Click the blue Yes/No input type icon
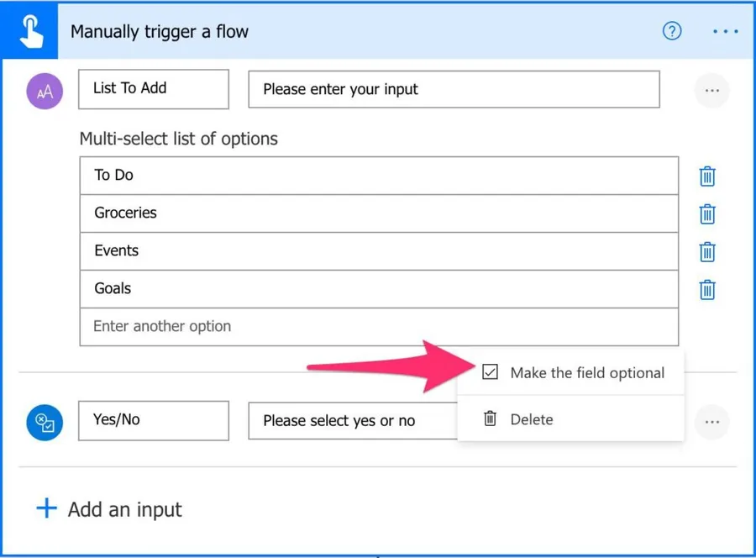 click(x=45, y=421)
